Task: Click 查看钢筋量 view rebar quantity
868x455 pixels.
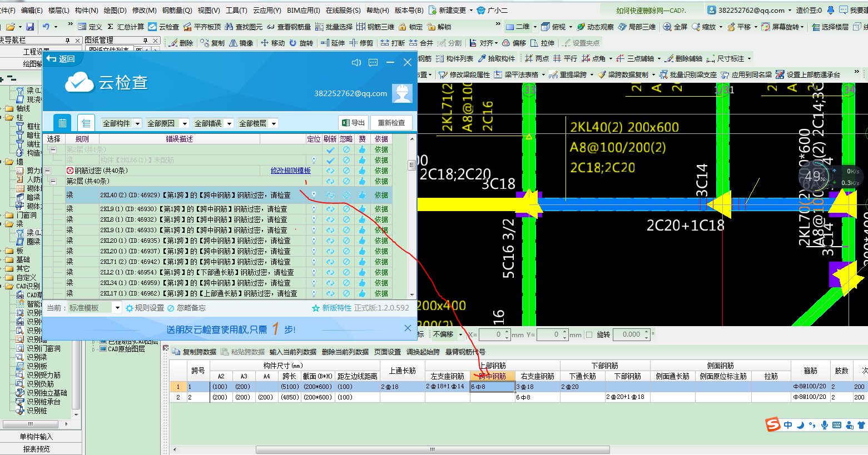Action: (289, 27)
